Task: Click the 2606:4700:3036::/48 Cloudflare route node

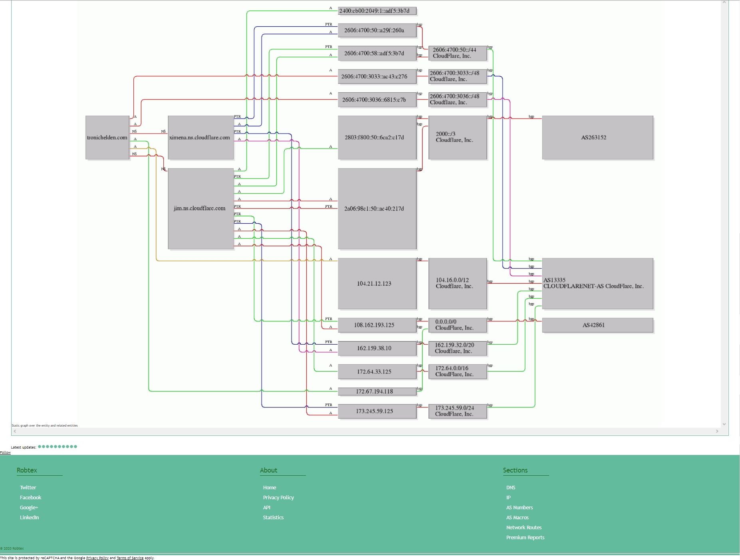Action: [458, 99]
